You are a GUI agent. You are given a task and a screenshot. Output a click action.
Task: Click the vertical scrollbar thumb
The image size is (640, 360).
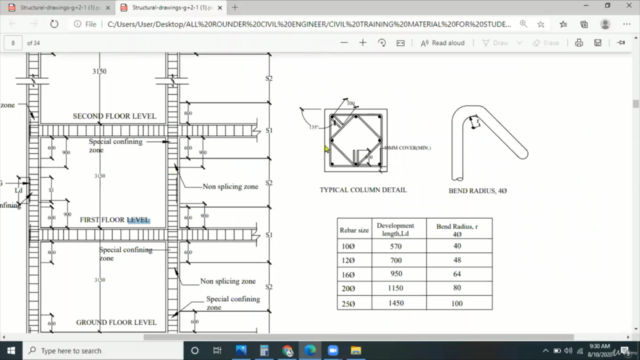(x=636, y=104)
